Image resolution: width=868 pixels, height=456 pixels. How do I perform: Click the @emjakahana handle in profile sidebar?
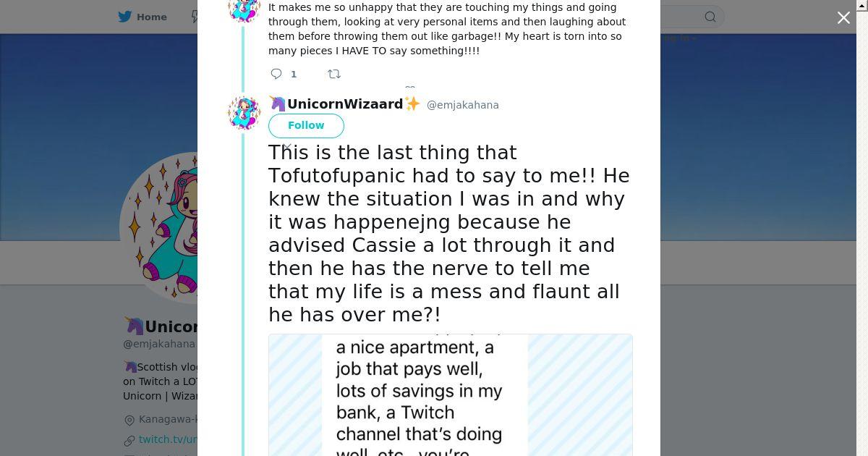point(159,345)
